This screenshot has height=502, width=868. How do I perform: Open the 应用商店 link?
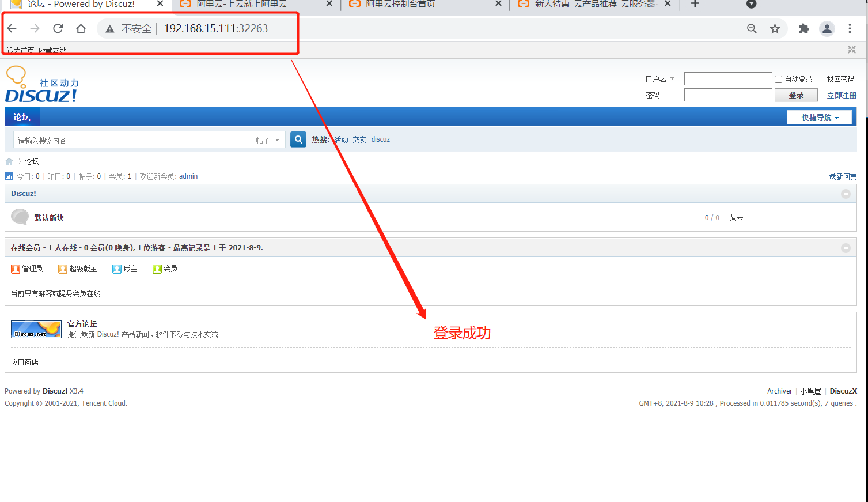tap(25, 362)
